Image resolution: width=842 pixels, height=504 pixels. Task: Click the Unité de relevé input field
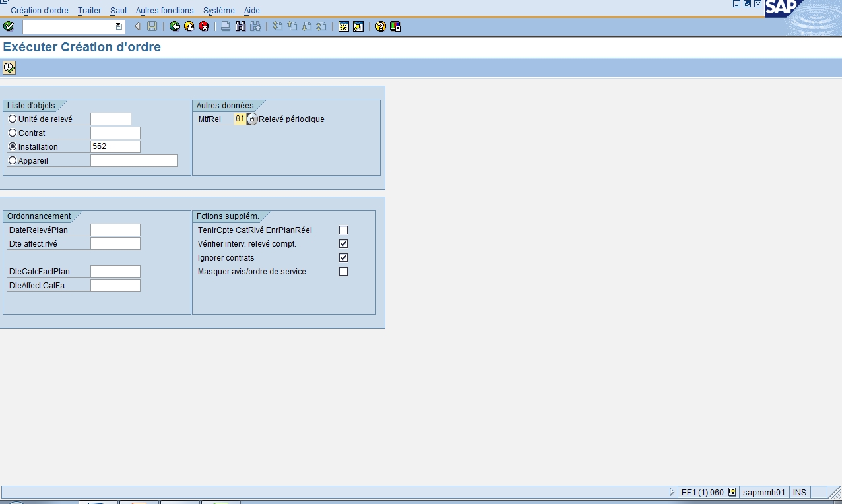tap(111, 119)
